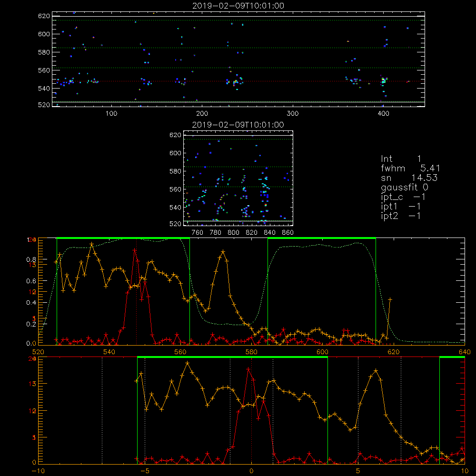This screenshot has height=476, width=476.
Task: Click the 760 tick label on middle plot
Action: pyautogui.click(x=198, y=233)
